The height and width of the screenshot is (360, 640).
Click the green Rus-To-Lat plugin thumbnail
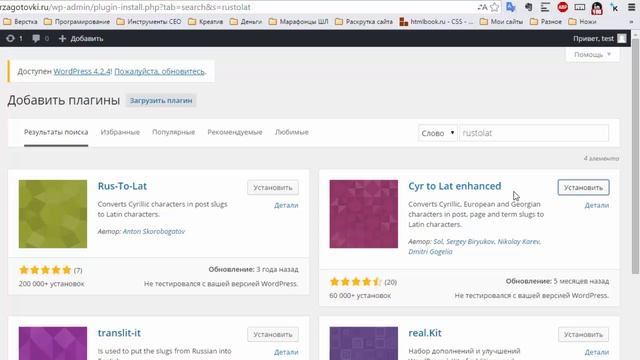coord(53,214)
